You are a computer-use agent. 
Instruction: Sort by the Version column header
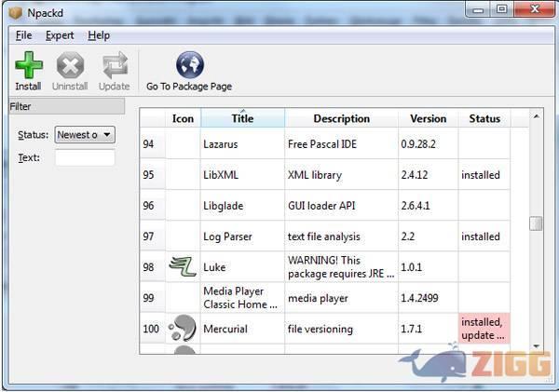pyautogui.click(x=429, y=118)
